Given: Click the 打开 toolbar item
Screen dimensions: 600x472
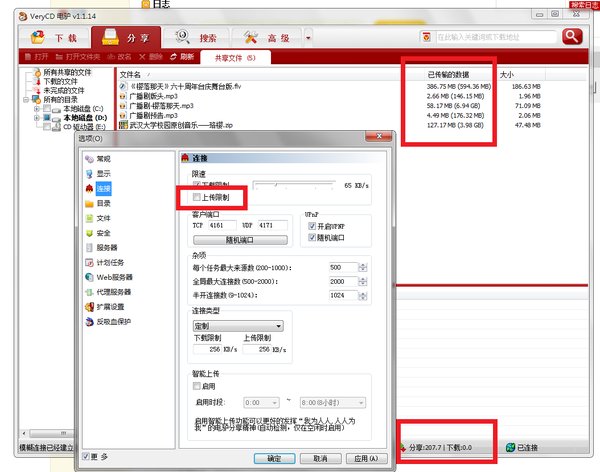Looking at the screenshot, I should pos(37,57).
